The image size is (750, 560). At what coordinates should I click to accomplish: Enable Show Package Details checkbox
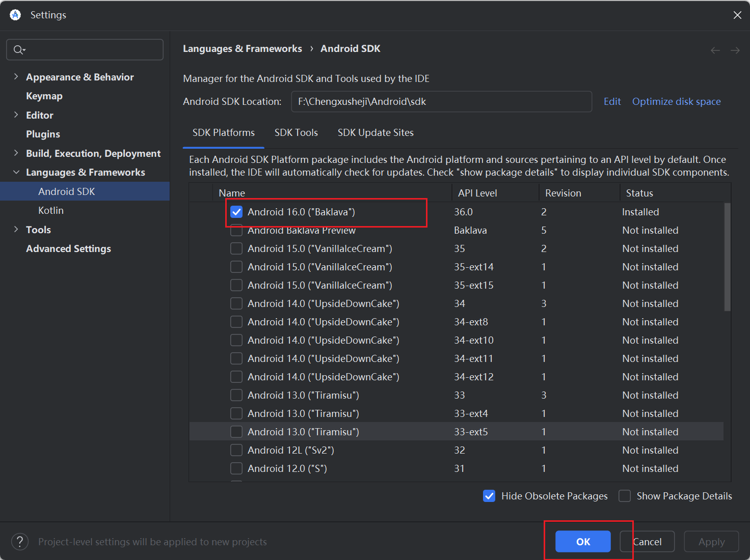click(x=625, y=496)
